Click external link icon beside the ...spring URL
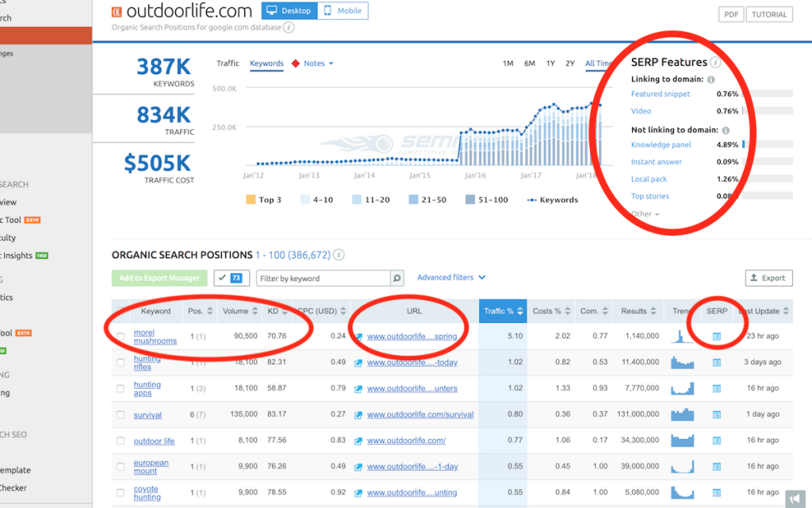 coord(358,337)
